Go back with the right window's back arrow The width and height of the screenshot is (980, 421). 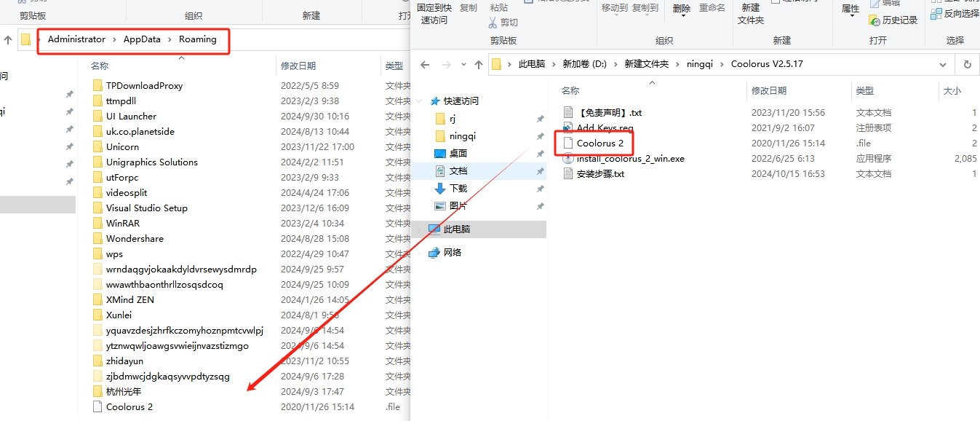[x=426, y=64]
